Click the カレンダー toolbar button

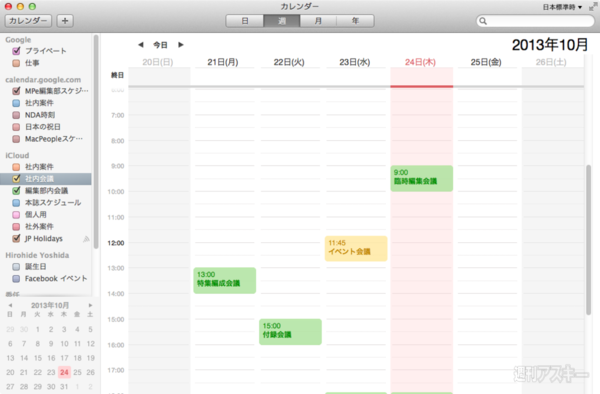(28, 21)
